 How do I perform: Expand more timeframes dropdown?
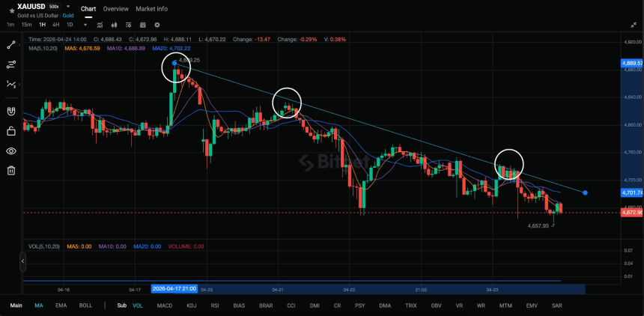click(85, 25)
